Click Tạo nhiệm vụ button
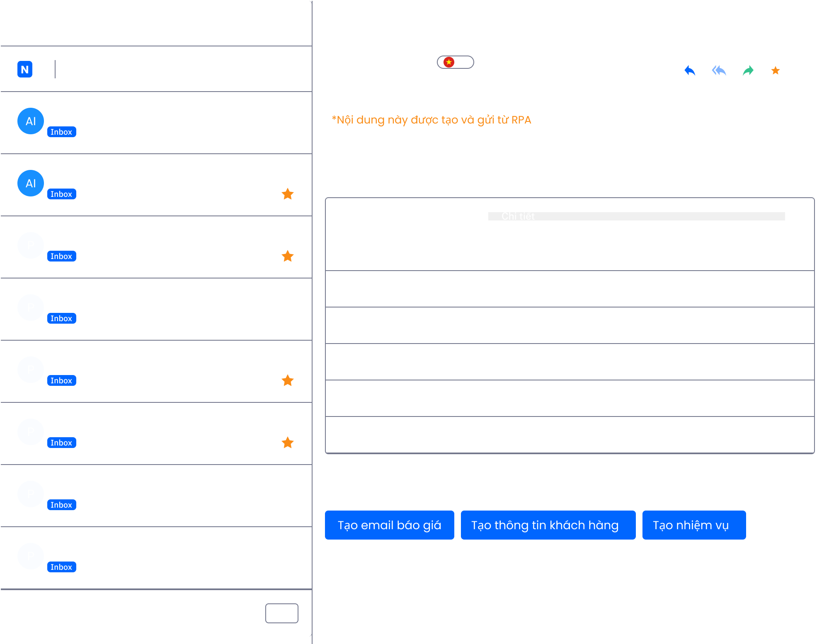Viewport: 829px width, 644px height. [x=694, y=525]
